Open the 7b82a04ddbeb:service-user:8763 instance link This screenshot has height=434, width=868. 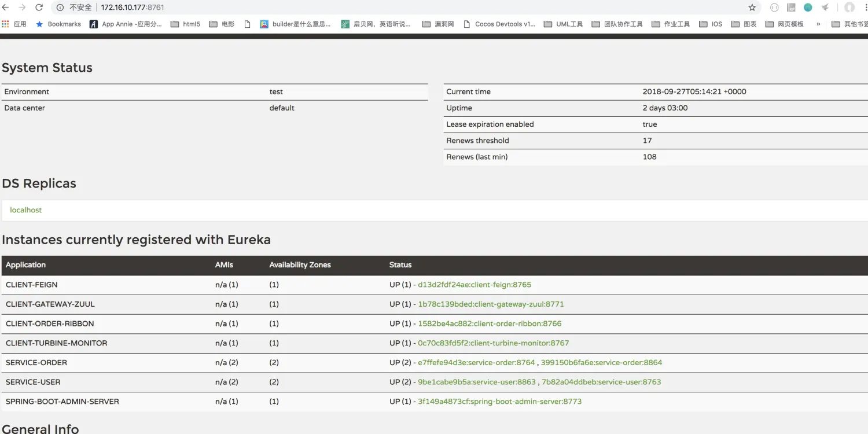[601, 382]
